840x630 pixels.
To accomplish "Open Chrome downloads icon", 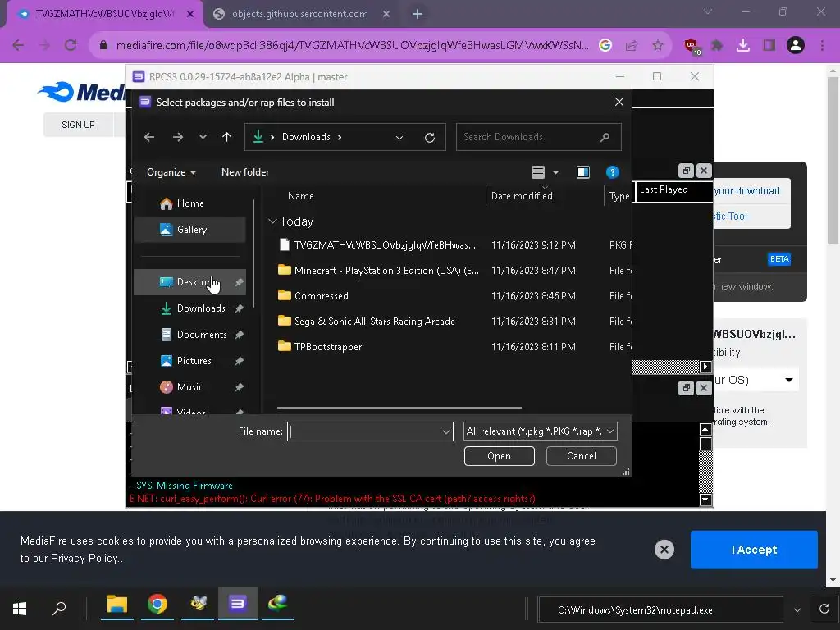I will click(x=742, y=46).
